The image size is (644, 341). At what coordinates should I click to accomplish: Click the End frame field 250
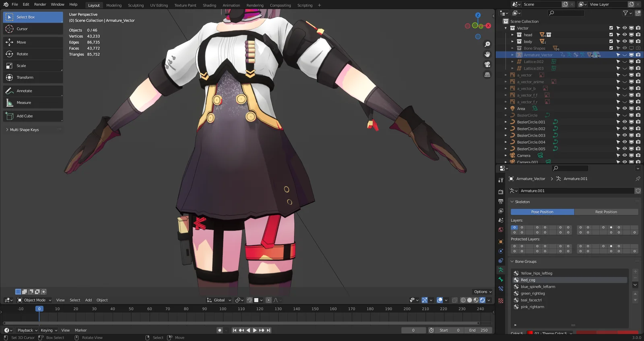click(x=478, y=330)
